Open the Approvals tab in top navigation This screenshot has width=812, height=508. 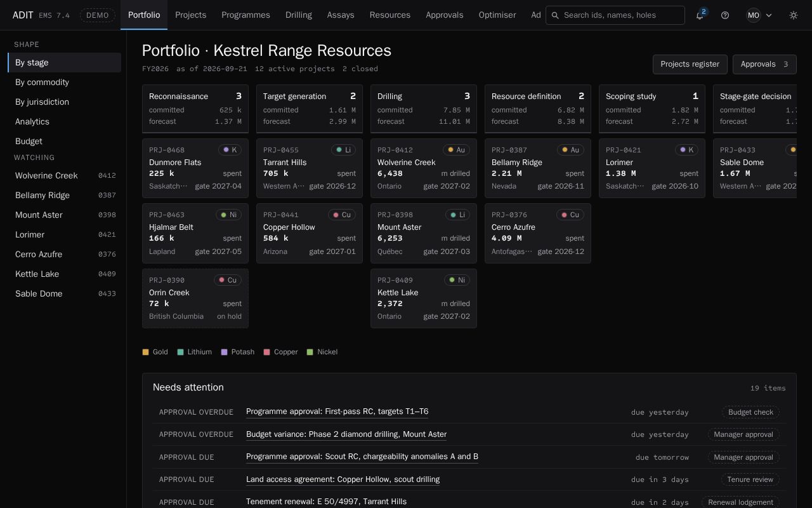point(445,15)
